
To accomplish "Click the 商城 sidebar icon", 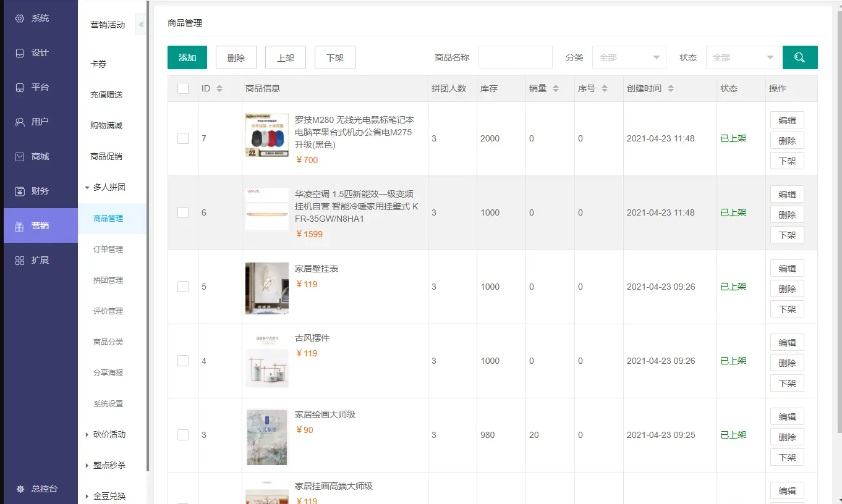I will click(x=20, y=156).
